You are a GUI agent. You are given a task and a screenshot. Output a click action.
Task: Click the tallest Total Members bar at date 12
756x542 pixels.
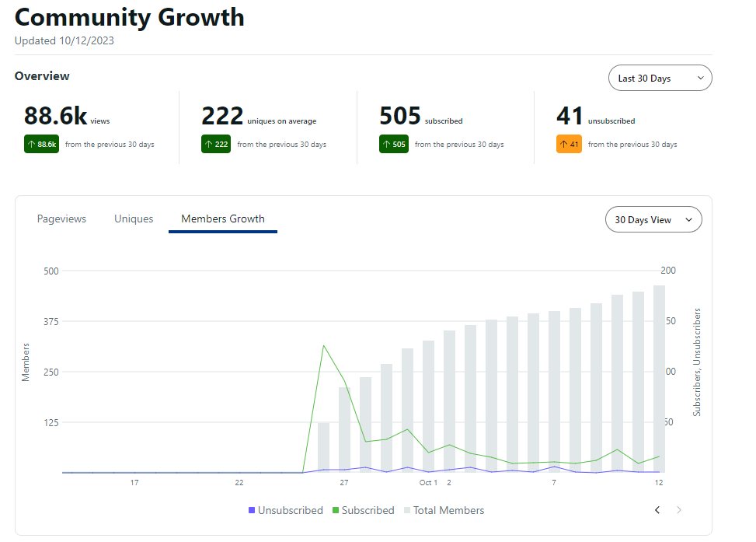coord(659,379)
